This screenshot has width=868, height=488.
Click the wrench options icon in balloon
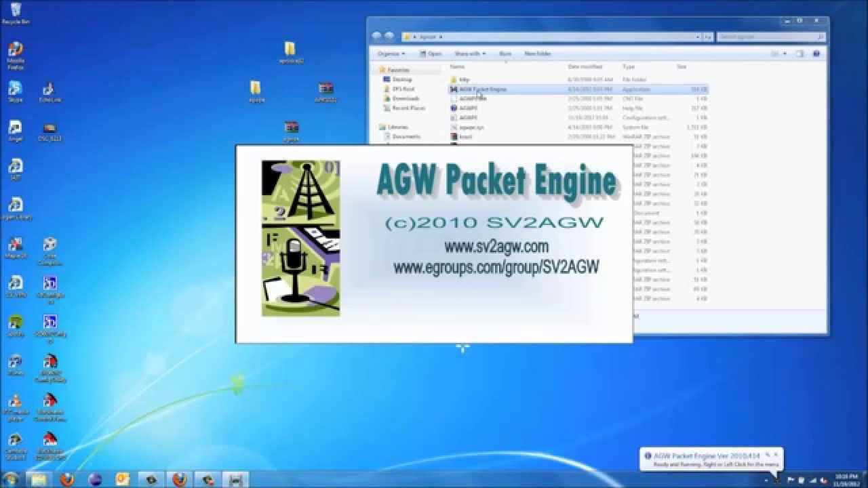click(x=766, y=455)
